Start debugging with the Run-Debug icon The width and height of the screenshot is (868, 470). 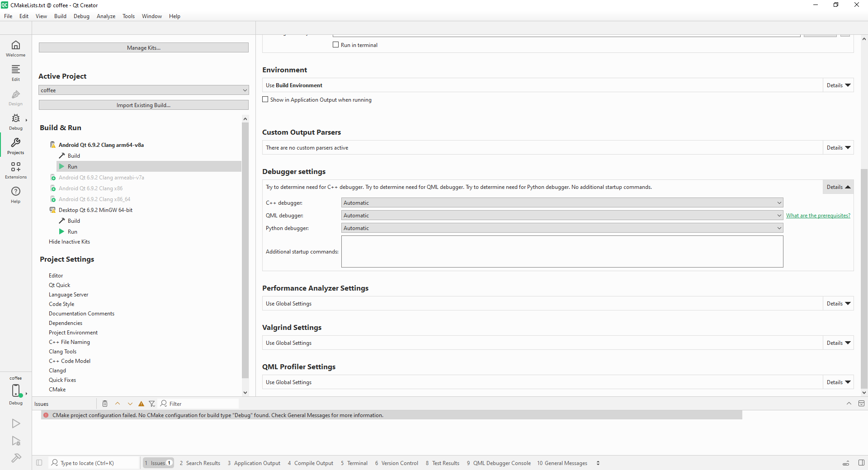[16, 441]
